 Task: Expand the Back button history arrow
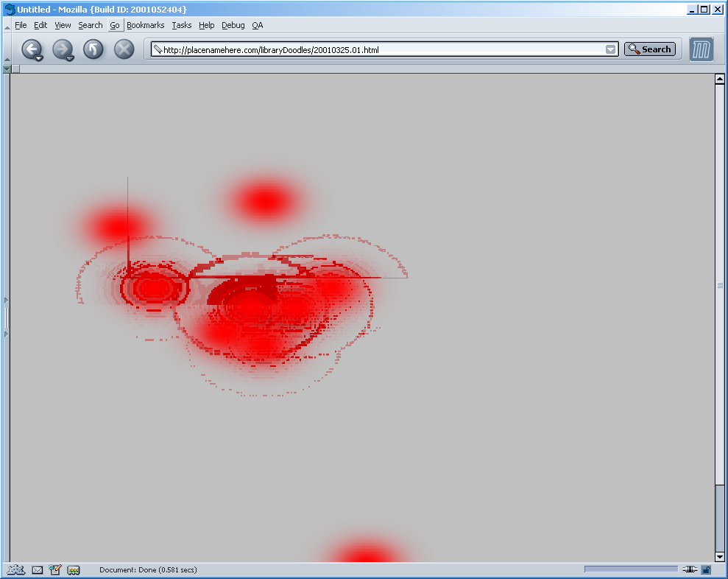coord(40,57)
